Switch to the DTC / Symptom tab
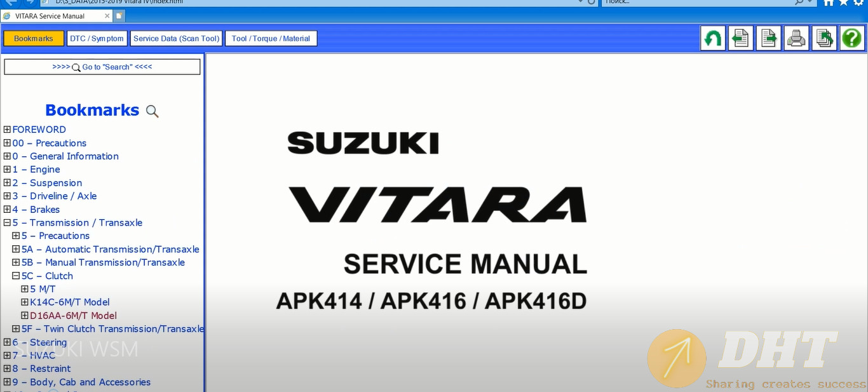The image size is (868, 392). [x=97, y=39]
